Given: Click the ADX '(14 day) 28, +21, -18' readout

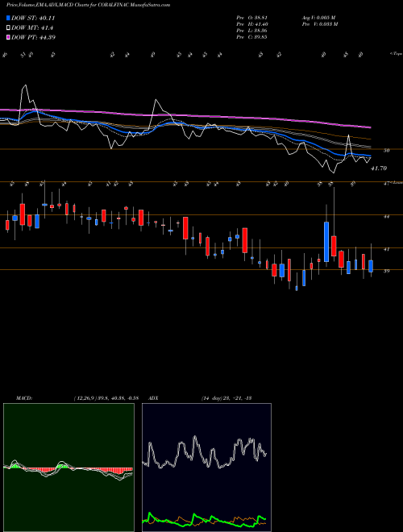Looking at the screenshot, I should 226,398.
